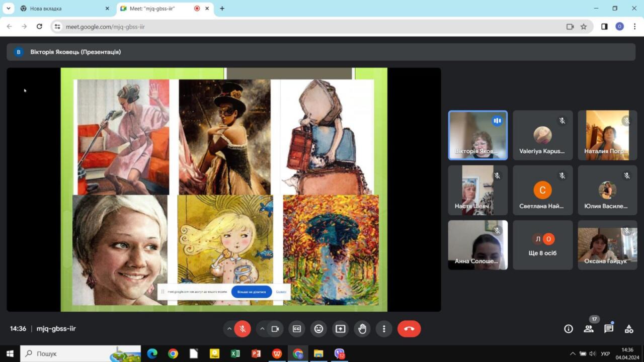
Task: Select Светлана Най participant tile
Action: pos(543,190)
